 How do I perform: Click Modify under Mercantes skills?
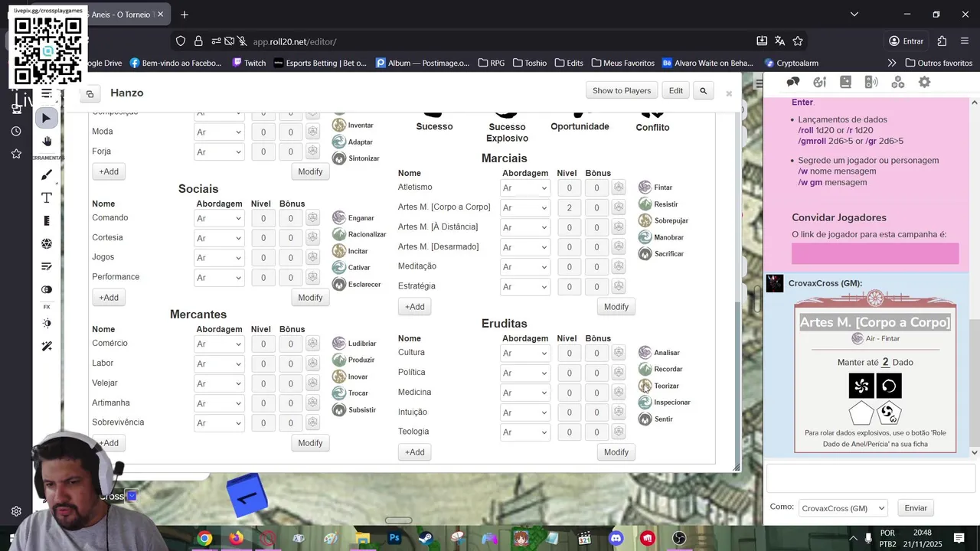tap(310, 443)
